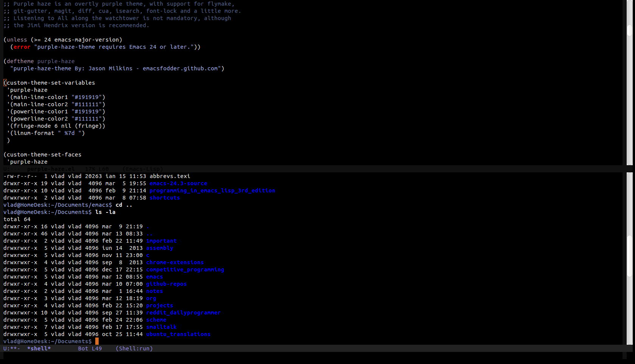The height and width of the screenshot is (364, 635).
Task: Click purple-haze.el buffer name in mode line
Action: pyautogui.click(x=51, y=169)
